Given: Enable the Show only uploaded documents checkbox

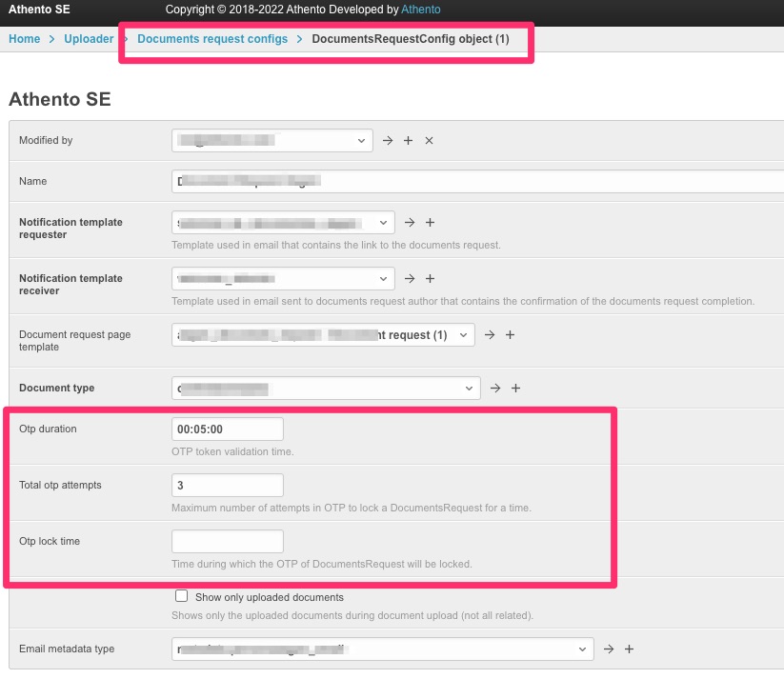Looking at the screenshot, I should click(x=181, y=595).
